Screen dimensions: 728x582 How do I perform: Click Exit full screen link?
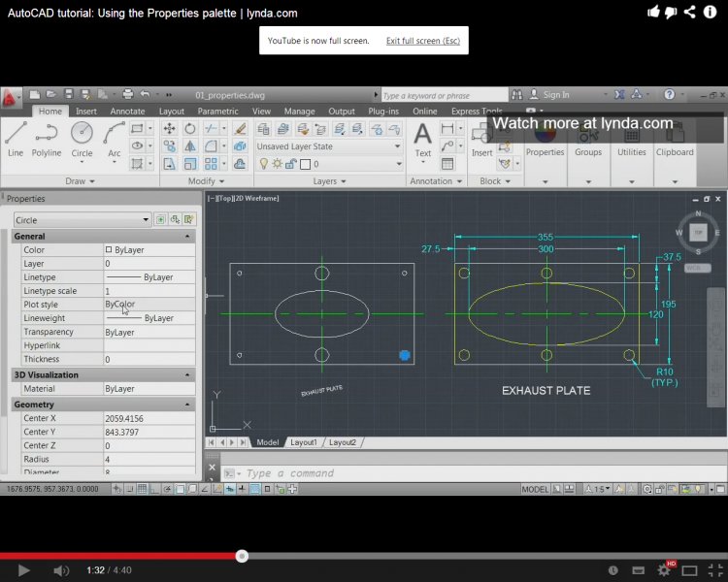422,41
